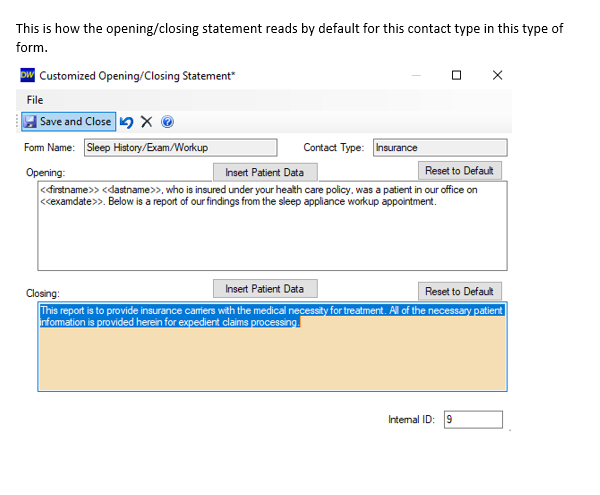Image resolution: width=600 pixels, height=495 pixels.
Task: Click the DW application icon in title bar
Action: [28, 75]
